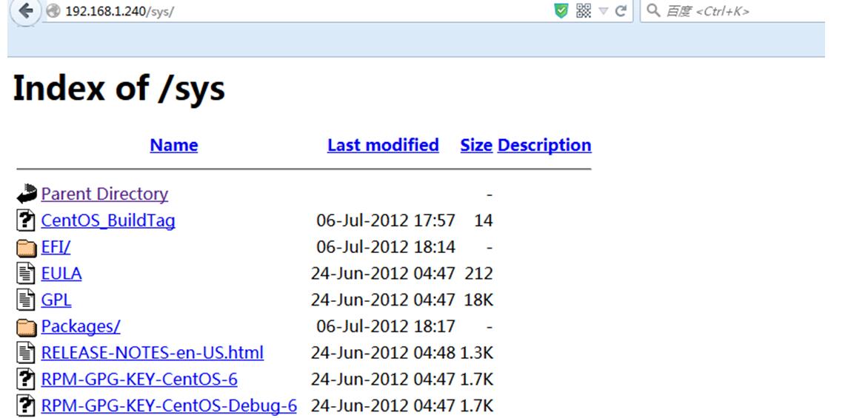The height and width of the screenshot is (418, 868).
Task: Open the Parent Directory link
Action: [104, 194]
